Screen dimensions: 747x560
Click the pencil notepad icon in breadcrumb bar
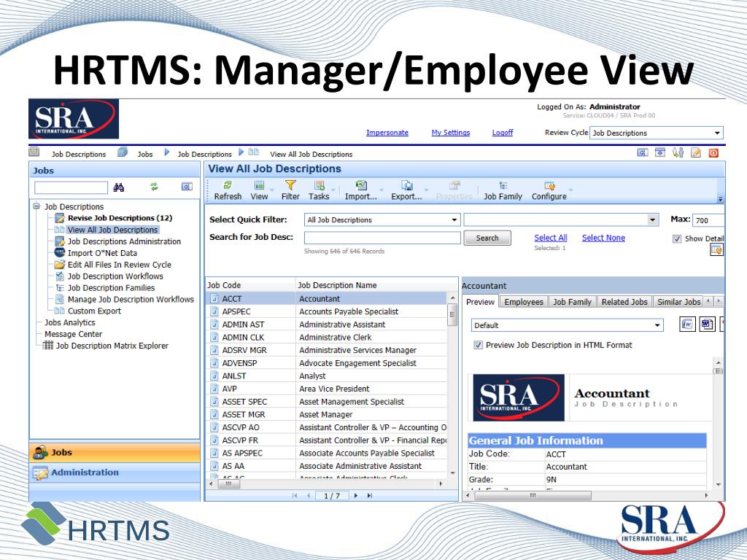(x=696, y=153)
